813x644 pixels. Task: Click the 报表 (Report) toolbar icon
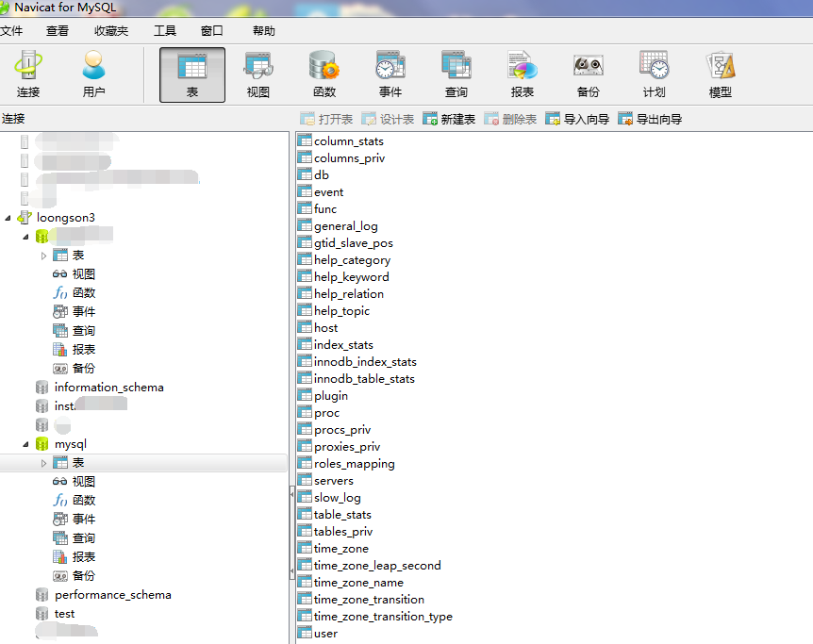[x=523, y=74]
